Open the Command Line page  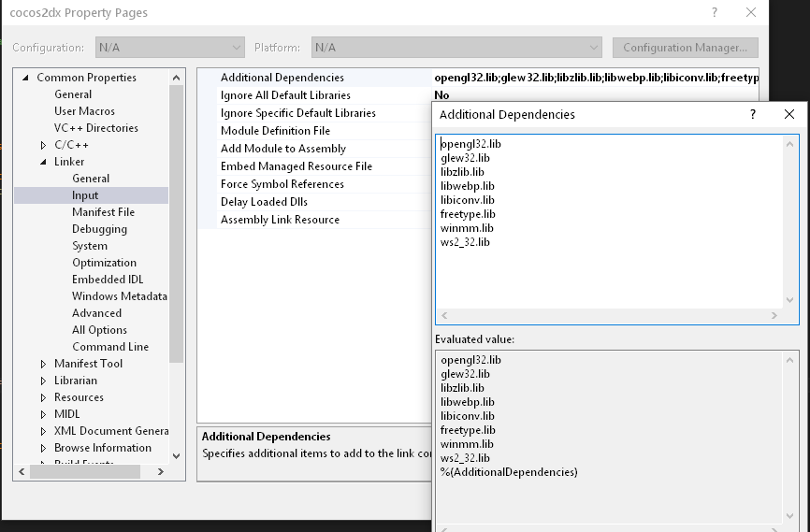click(110, 347)
